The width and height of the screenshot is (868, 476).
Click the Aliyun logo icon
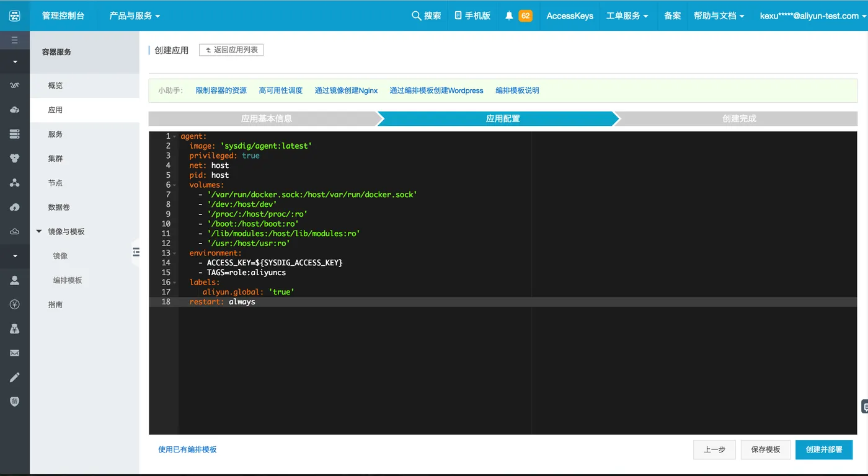(15, 15)
